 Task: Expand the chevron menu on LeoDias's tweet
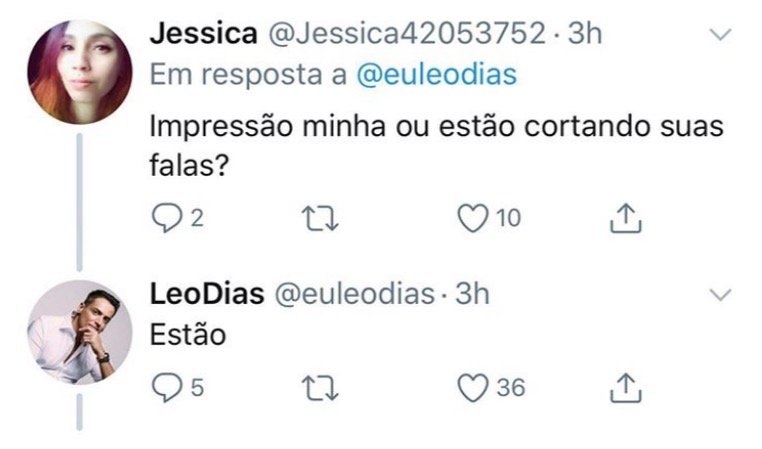pos(720,296)
